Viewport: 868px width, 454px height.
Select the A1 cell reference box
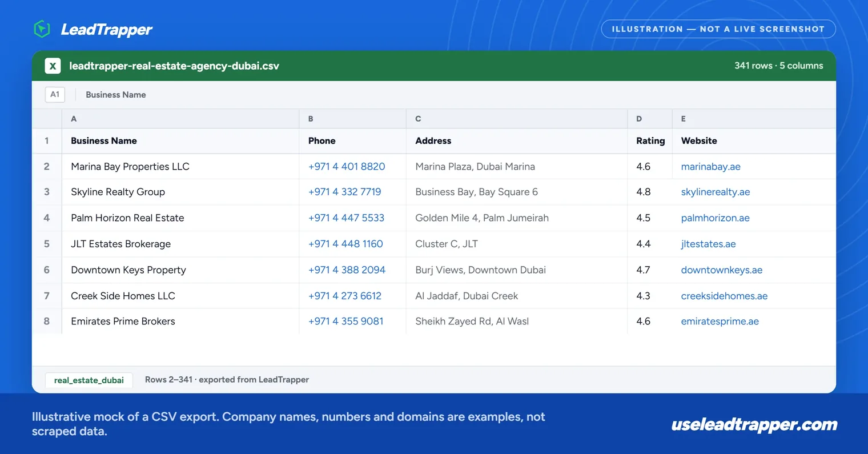pyautogui.click(x=55, y=95)
